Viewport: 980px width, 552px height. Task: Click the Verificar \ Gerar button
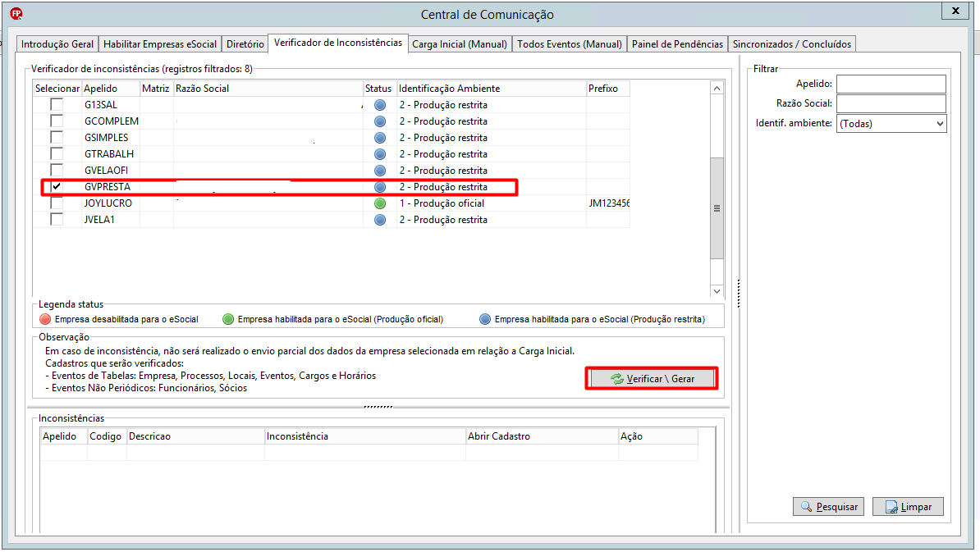[652, 378]
